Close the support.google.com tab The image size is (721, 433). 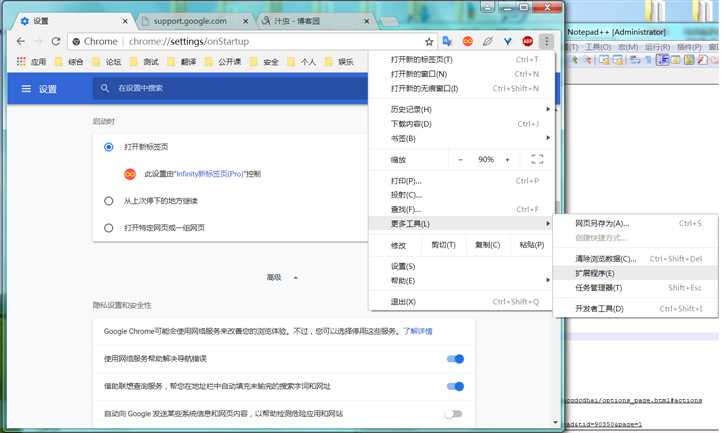246,21
